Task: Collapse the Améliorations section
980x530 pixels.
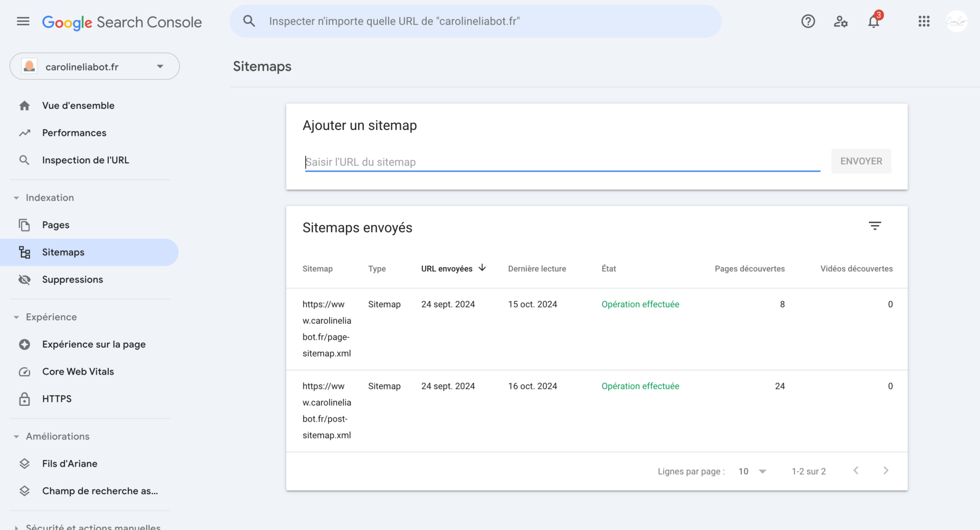Action: [x=16, y=436]
